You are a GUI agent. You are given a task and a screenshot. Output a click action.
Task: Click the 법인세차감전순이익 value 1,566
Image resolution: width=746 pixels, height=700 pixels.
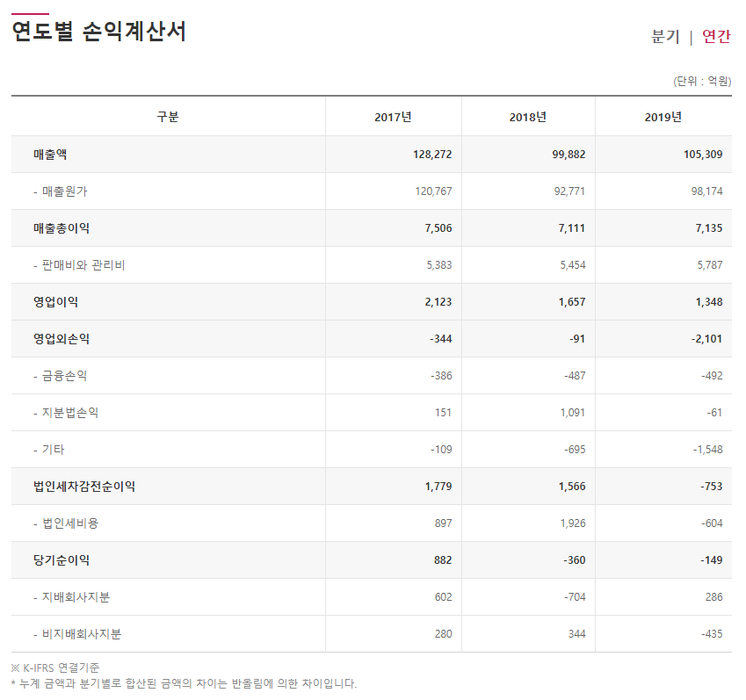tap(572, 487)
